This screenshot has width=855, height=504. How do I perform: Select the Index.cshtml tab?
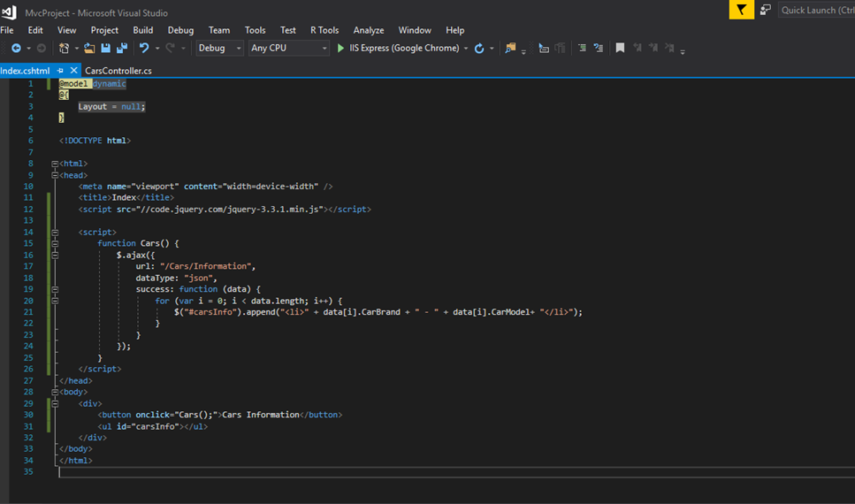click(25, 71)
